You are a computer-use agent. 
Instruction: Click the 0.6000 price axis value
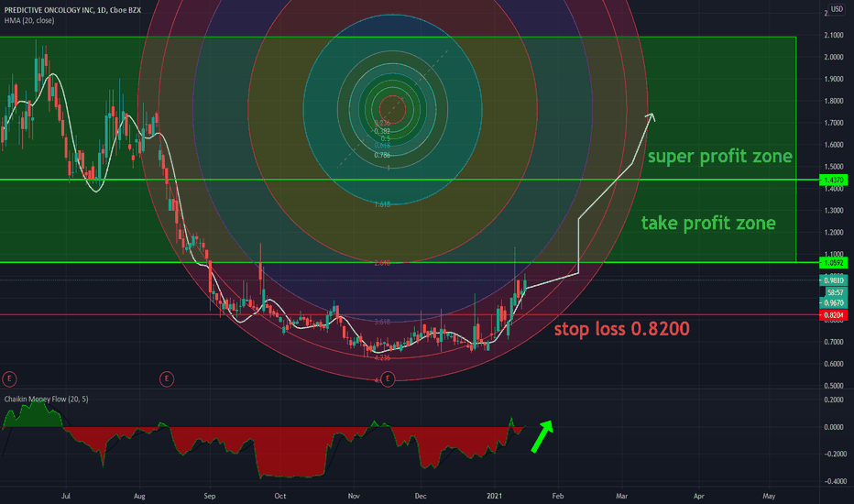pyautogui.click(x=834, y=364)
